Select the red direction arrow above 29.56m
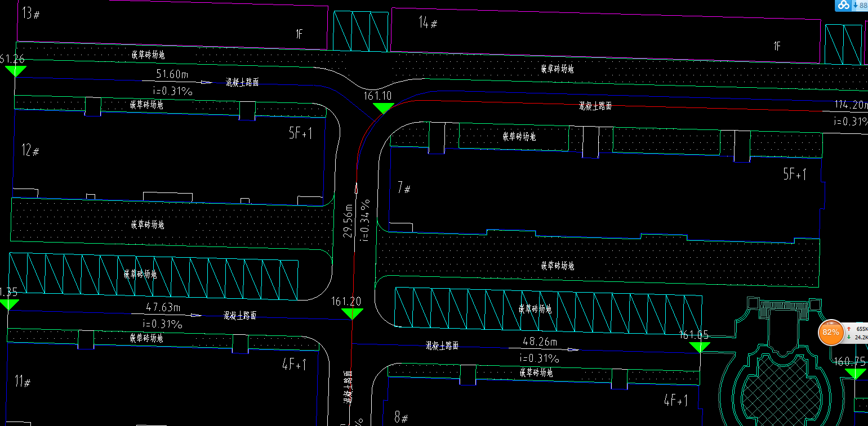The width and height of the screenshot is (868, 426). point(356,187)
